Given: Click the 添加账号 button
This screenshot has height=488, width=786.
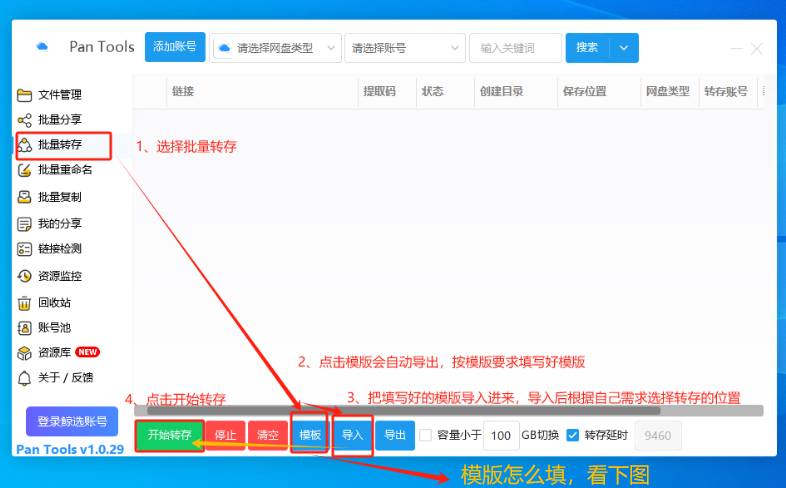Looking at the screenshot, I should [175, 47].
